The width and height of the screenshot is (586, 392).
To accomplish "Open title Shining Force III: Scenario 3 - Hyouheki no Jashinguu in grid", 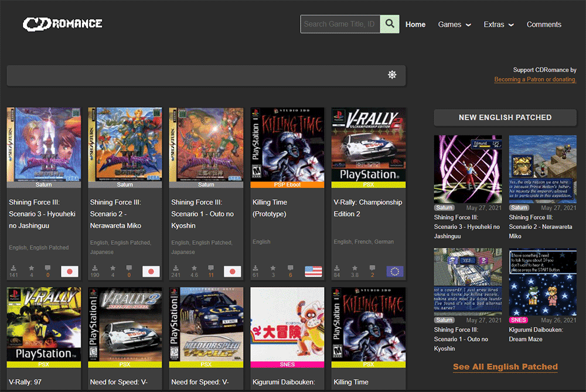I will (42, 214).
